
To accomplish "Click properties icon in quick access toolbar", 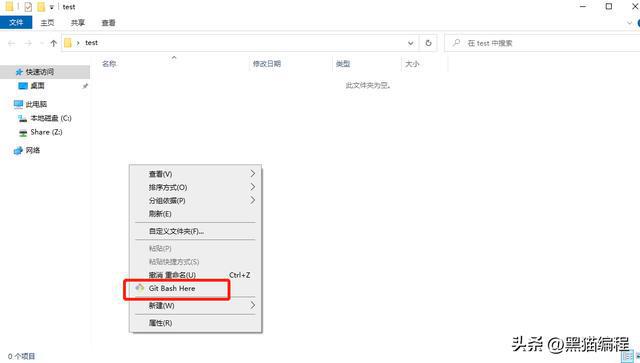I will point(28,7).
